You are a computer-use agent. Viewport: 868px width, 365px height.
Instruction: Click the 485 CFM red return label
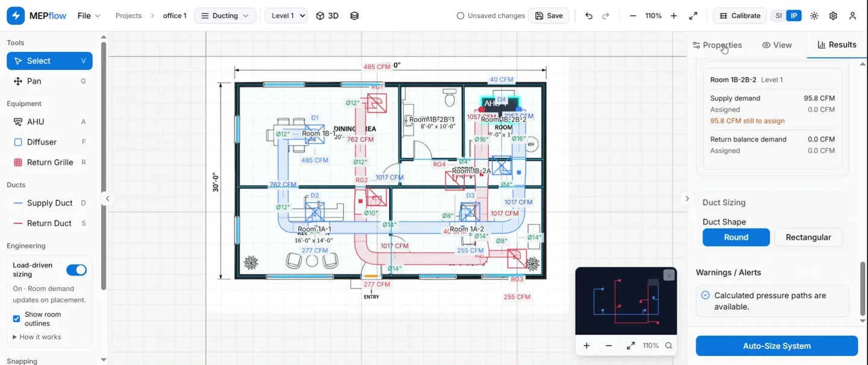(377, 67)
